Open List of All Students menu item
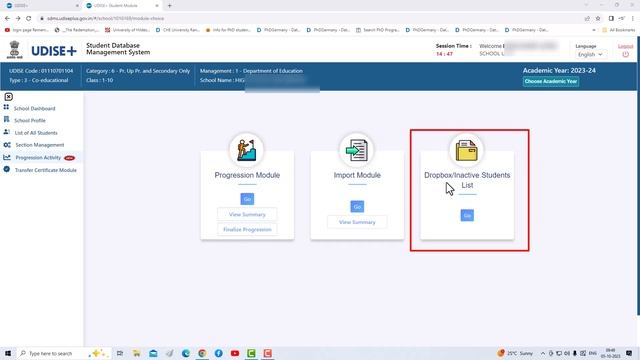 [x=36, y=133]
